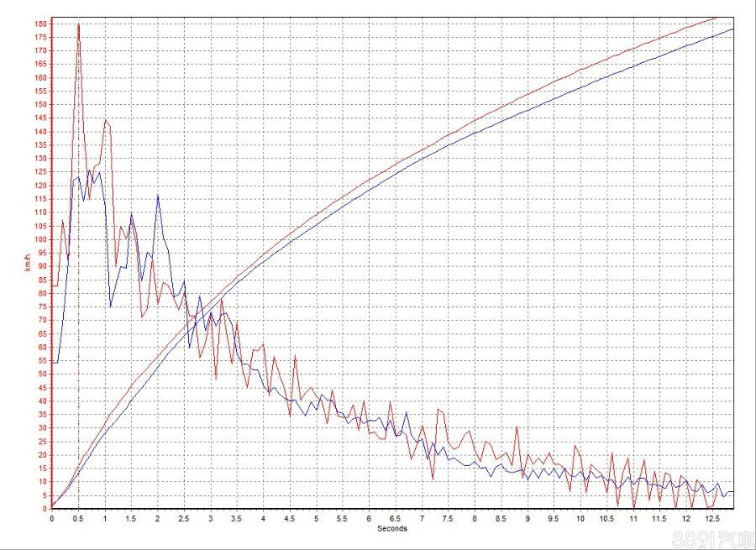This screenshot has height=550, width=756.
Task: Pick the 5 tick label on time axis
Action: tap(316, 518)
